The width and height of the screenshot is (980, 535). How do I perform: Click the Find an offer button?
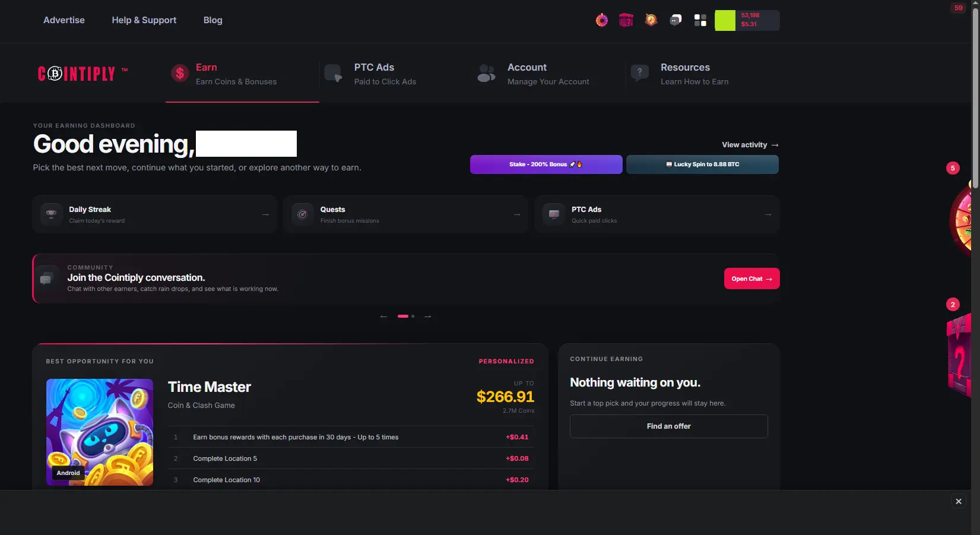tap(669, 426)
